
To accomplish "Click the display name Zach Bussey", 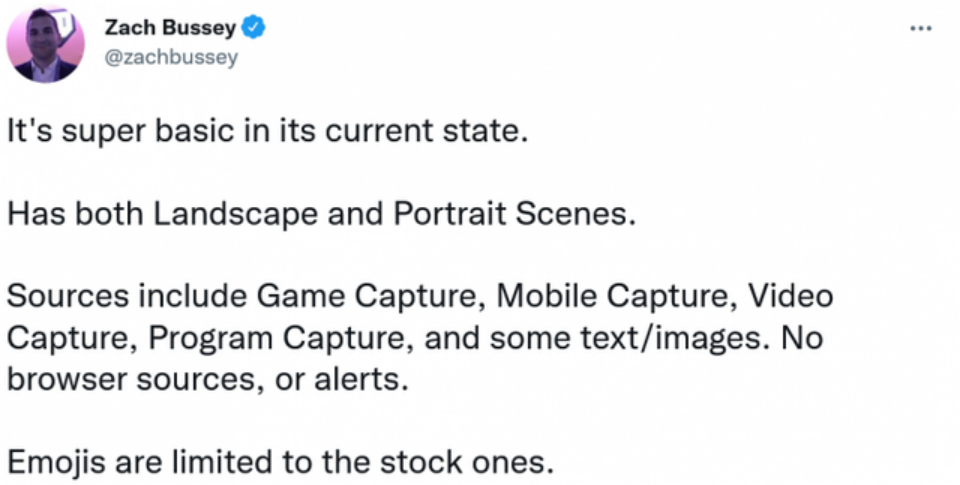I will tap(175, 29).
